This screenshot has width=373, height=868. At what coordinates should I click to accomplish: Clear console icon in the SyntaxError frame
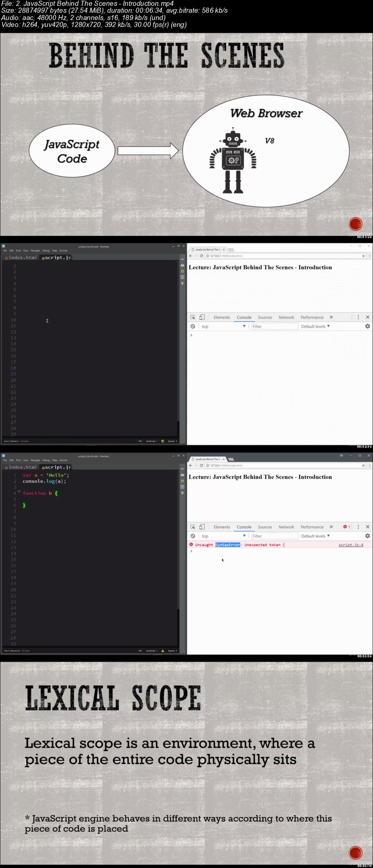point(193,536)
